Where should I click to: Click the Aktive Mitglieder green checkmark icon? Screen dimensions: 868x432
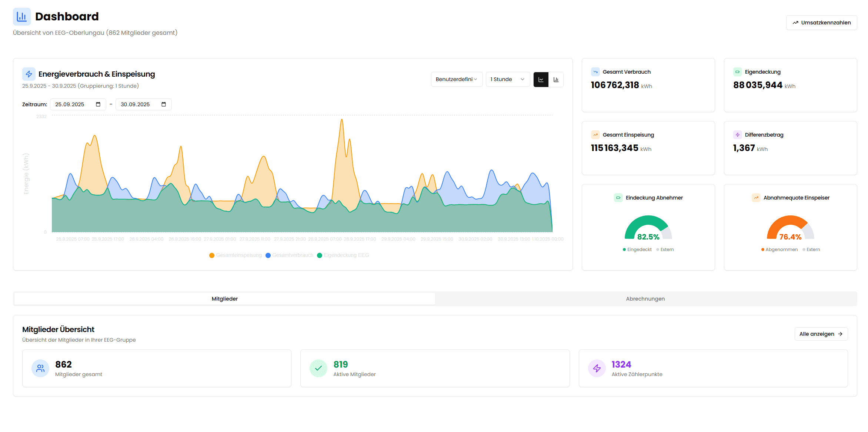(318, 368)
